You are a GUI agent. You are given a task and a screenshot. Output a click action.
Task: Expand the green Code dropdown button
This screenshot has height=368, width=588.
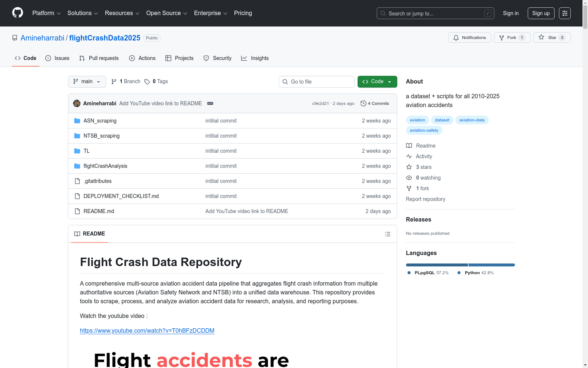377,82
